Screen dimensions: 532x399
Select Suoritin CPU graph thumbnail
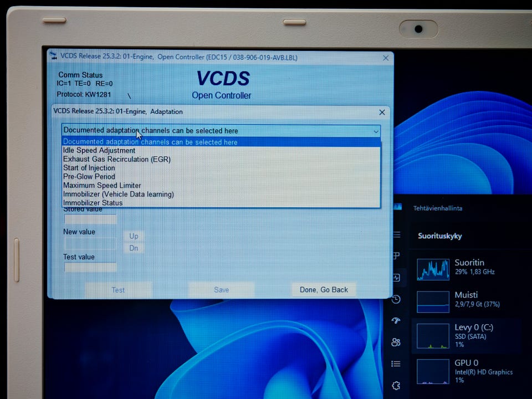pyautogui.click(x=433, y=269)
